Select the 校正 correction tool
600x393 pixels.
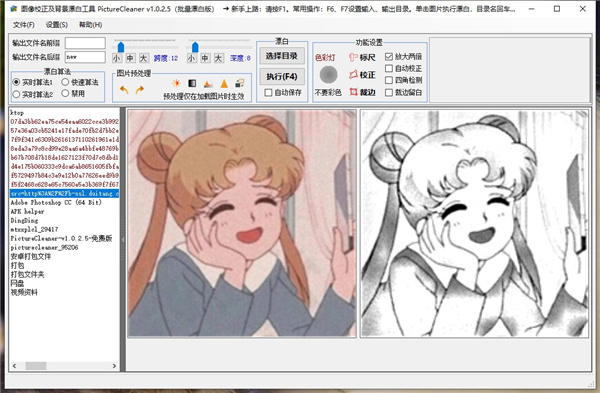(x=362, y=75)
